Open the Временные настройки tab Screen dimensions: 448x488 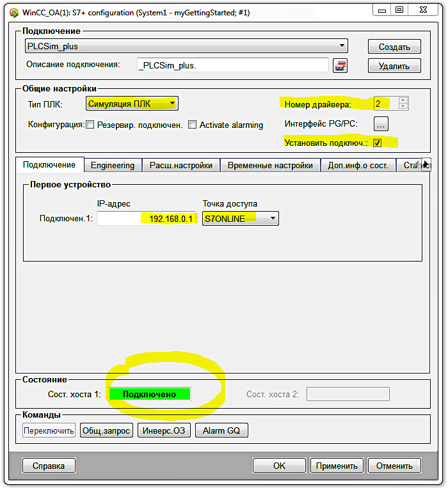tap(270, 165)
